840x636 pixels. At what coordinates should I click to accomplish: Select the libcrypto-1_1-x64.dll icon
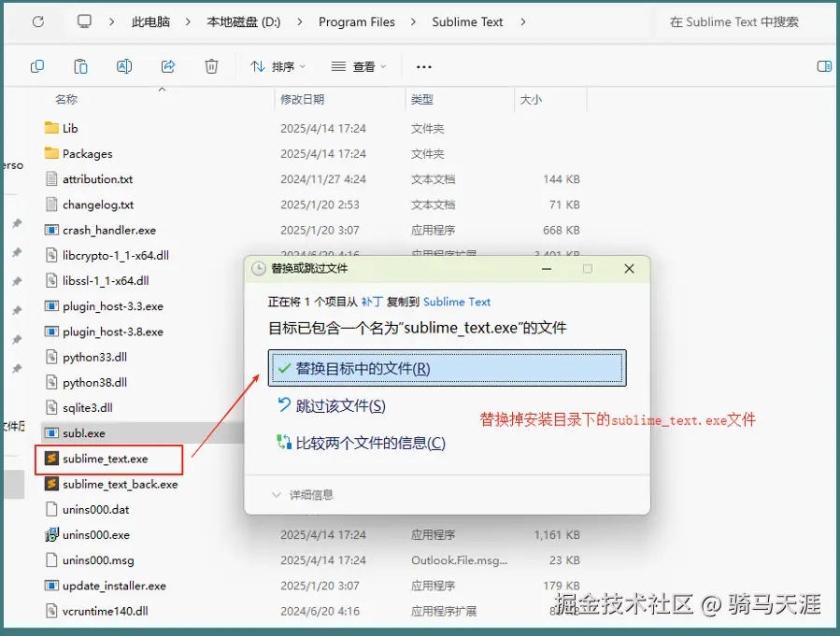click(51, 255)
